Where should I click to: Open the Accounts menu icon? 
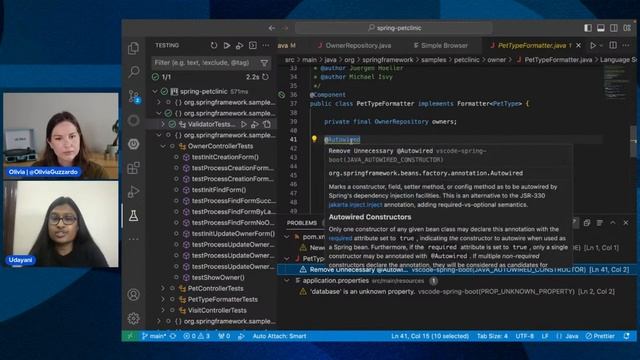(x=133, y=294)
